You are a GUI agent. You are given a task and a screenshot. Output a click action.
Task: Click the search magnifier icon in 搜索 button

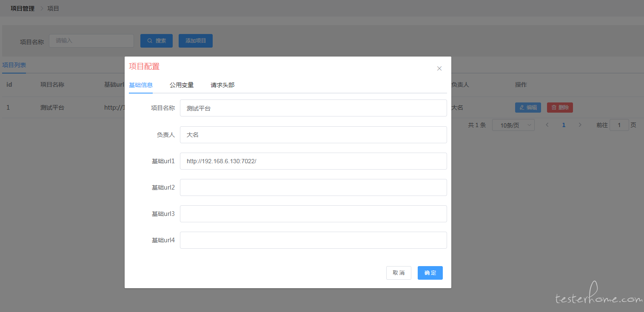point(150,41)
